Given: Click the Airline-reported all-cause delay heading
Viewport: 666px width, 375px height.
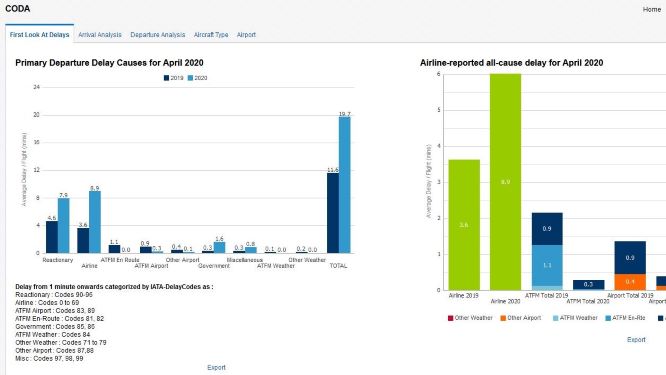Looking at the screenshot, I should [x=511, y=63].
